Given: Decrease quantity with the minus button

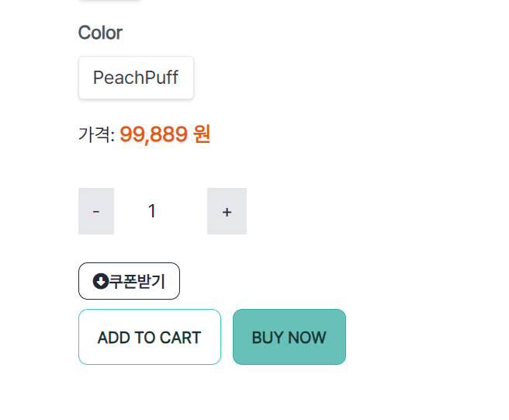Looking at the screenshot, I should (96, 211).
